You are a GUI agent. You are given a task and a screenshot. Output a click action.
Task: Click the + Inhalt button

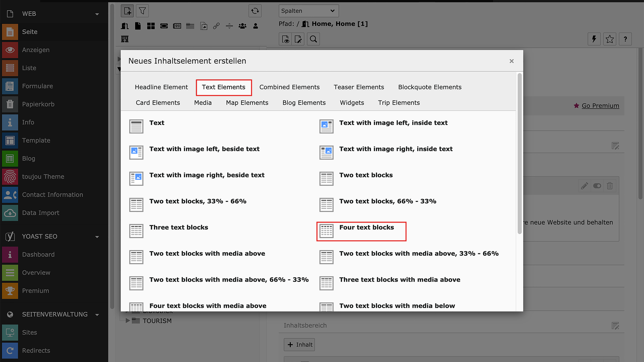tap(299, 345)
